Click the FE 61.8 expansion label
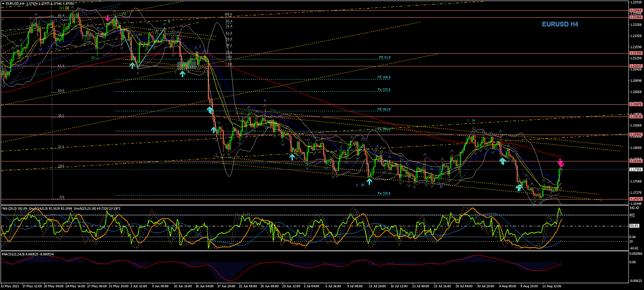Screen dimensions: 644x290 pyautogui.click(x=384, y=57)
